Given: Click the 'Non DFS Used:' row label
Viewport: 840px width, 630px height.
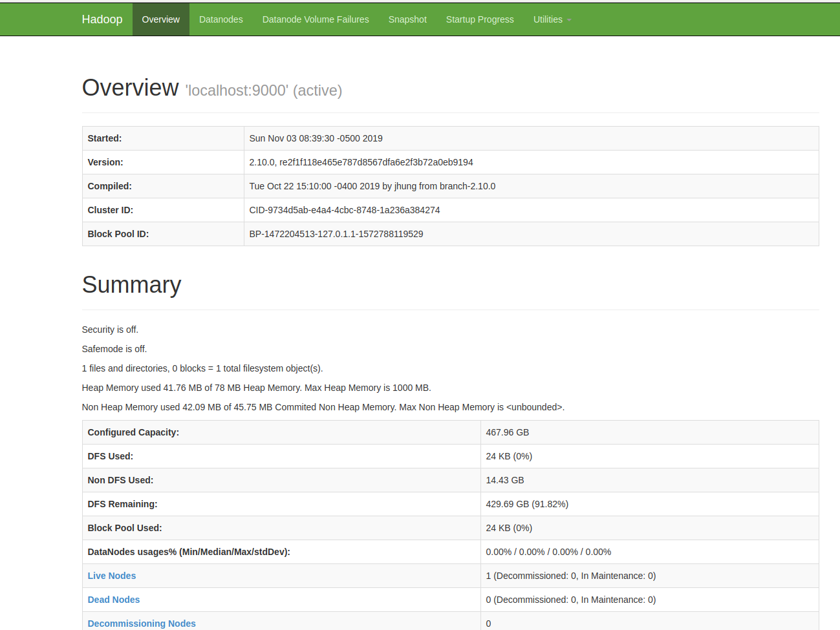Looking at the screenshot, I should click(121, 480).
